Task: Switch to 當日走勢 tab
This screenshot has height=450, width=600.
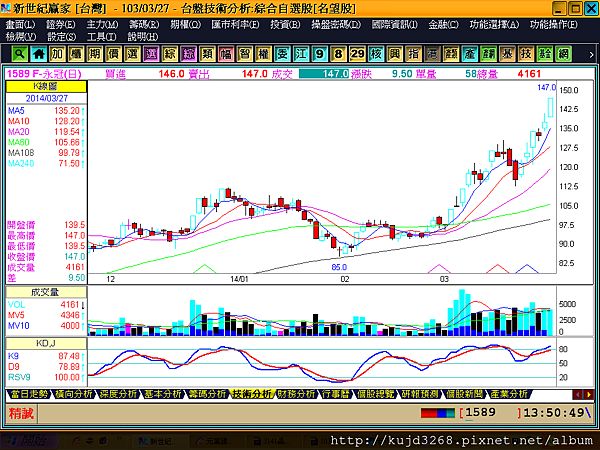Action: tap(29, 394)
